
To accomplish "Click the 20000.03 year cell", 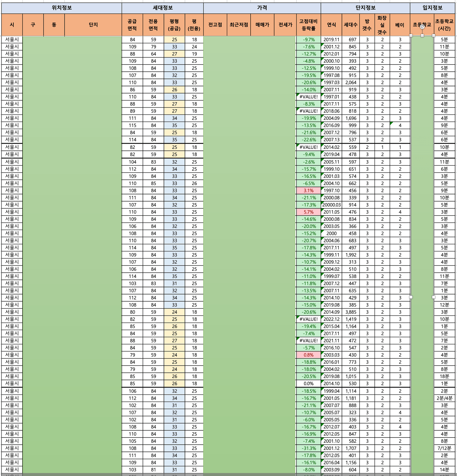I will (331, 205).
